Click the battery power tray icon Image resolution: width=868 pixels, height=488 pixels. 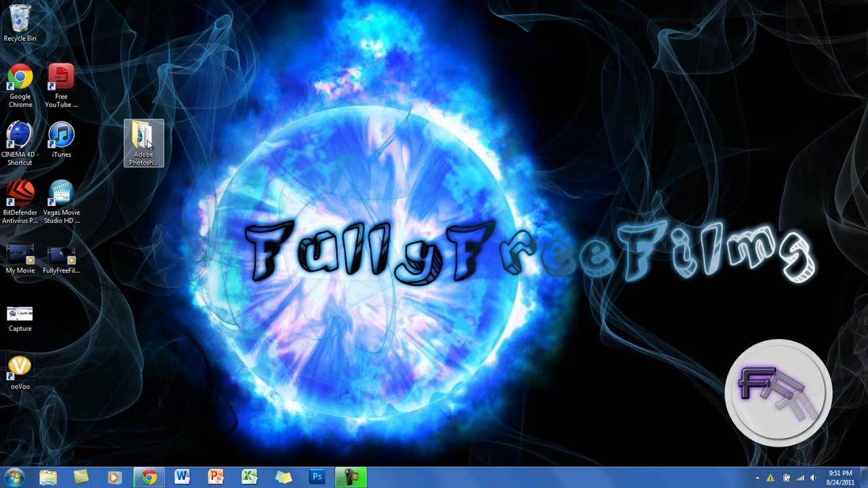coord(787,478)
